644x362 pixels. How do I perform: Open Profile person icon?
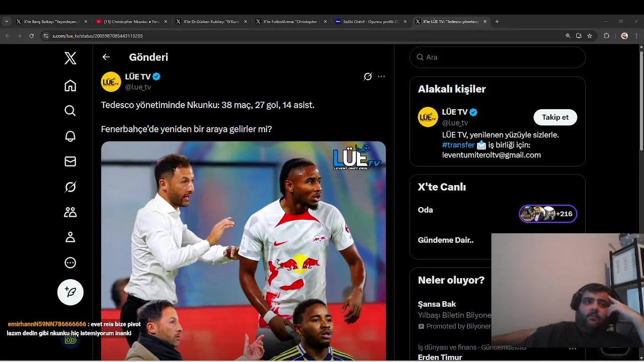(x=70, y=237)
